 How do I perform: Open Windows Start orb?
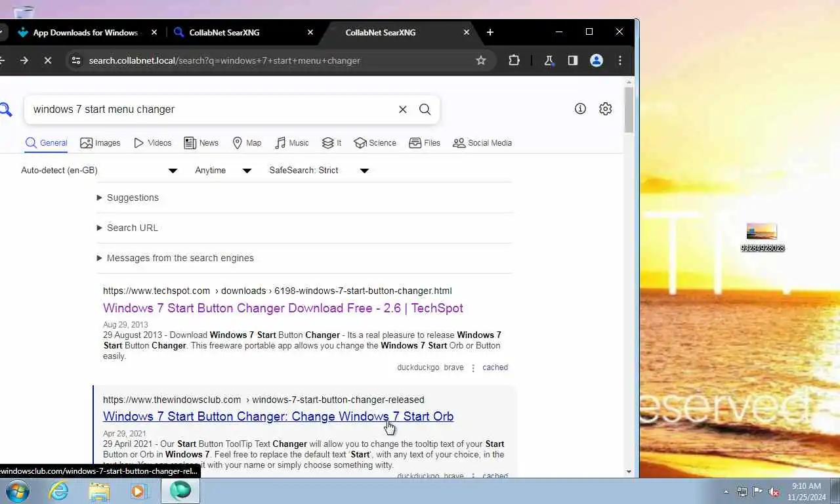point(18,491)
